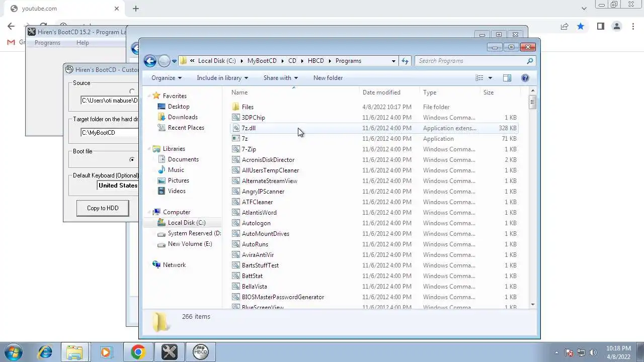Select the Boot file radio button
The height and width of the screenshot is (362, 644).
tap(132, 159)
